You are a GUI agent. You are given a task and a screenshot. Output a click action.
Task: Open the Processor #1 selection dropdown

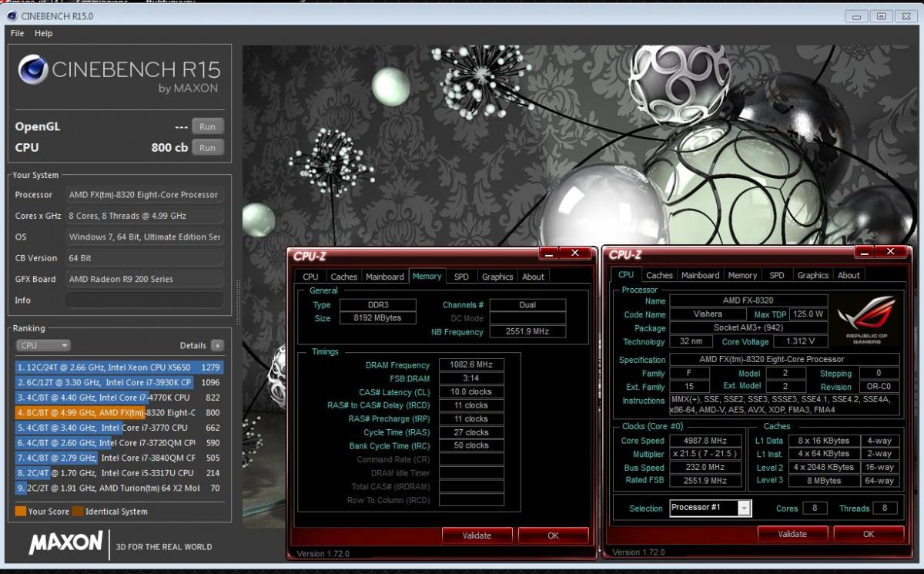coord(710,508)
